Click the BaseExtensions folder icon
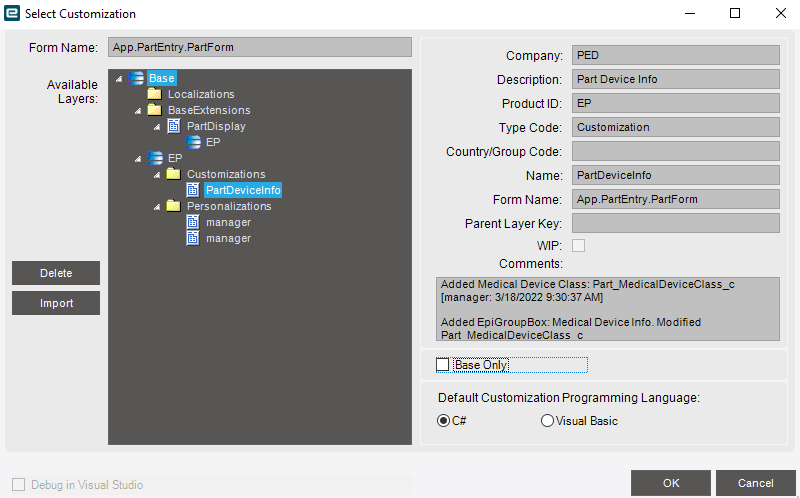This screenshot has width=800, height=498. click(155, 110)
